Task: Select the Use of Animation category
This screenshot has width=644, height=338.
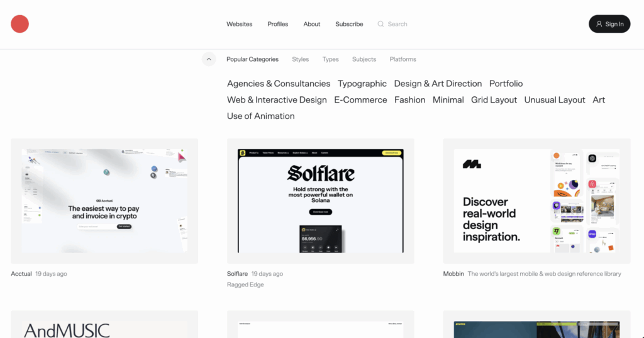Action: click(261, 116)
